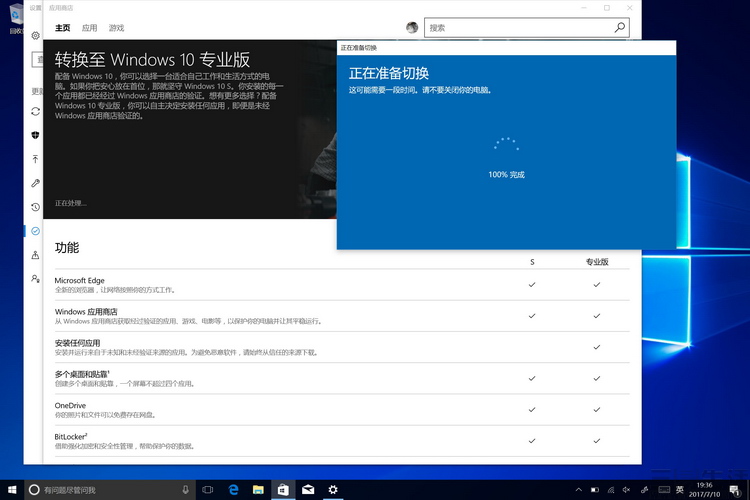Open File Explorer from the taskbar
This screenshot has height=500, width=750.
tap(258, 489)
